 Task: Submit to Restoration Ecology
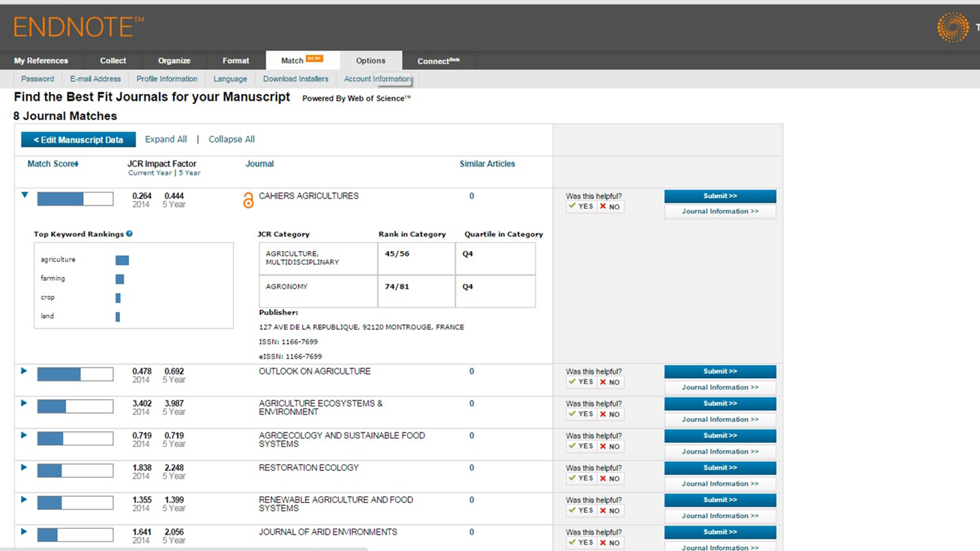click(720, 468)
